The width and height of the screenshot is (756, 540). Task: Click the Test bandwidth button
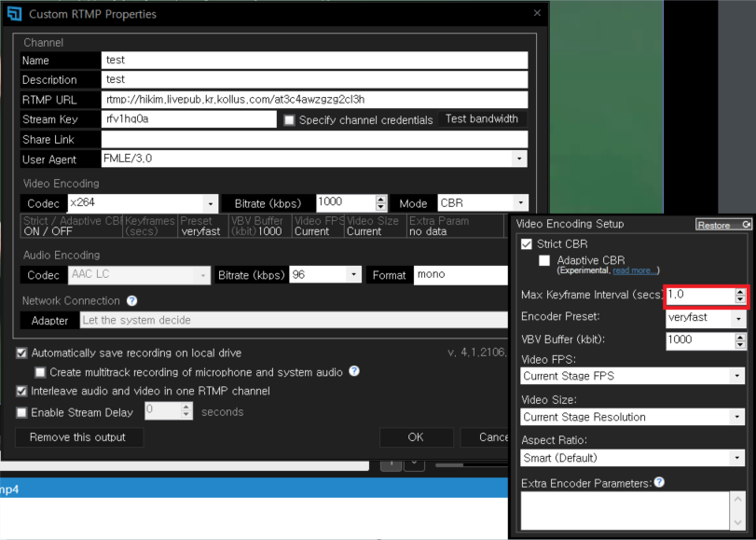click(481, 119)
